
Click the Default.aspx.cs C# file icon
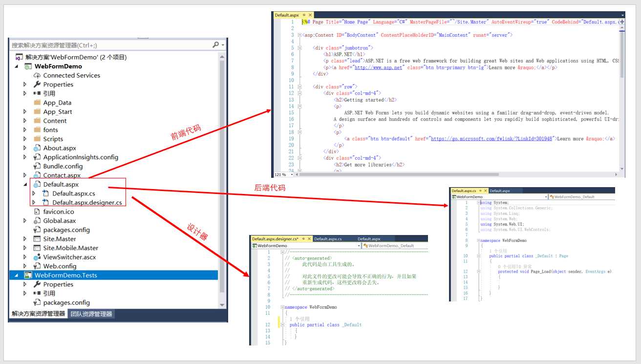coord(46,193)
